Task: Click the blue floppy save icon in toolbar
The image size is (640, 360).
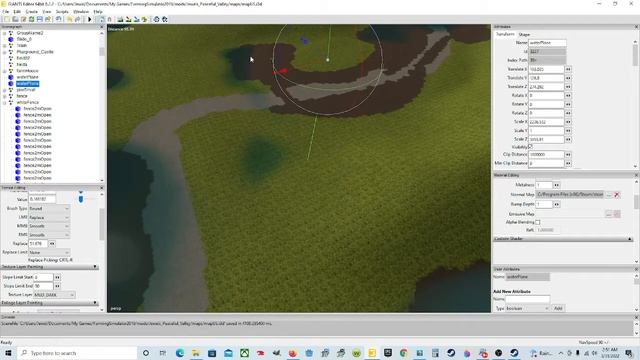Action: pos(40,19)
